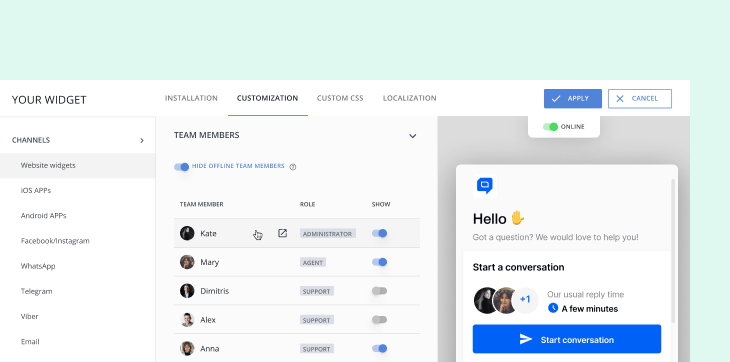Click Anna's avatar in the team list
Viewport: 730px width, 362px height.
pyautogui.click(x=187, y=349)
